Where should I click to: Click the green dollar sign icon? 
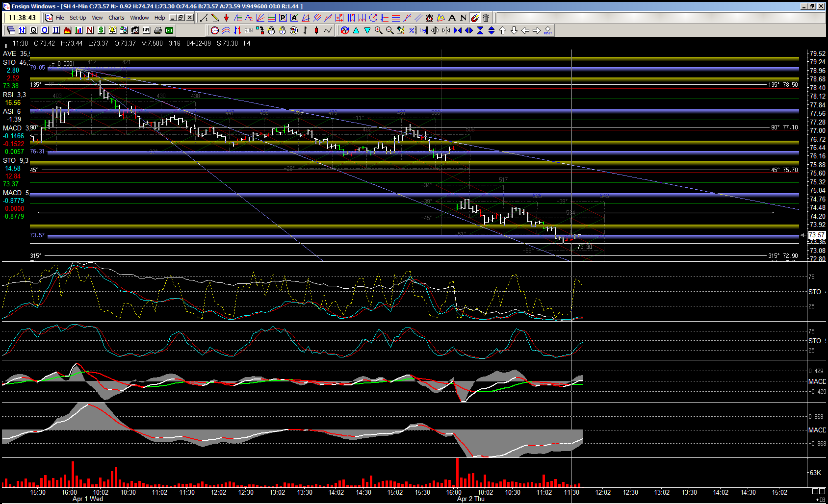[x=101, y=30]
